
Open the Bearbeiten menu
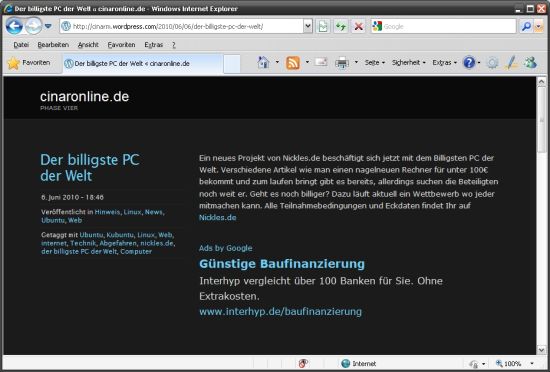pos(53,45)
